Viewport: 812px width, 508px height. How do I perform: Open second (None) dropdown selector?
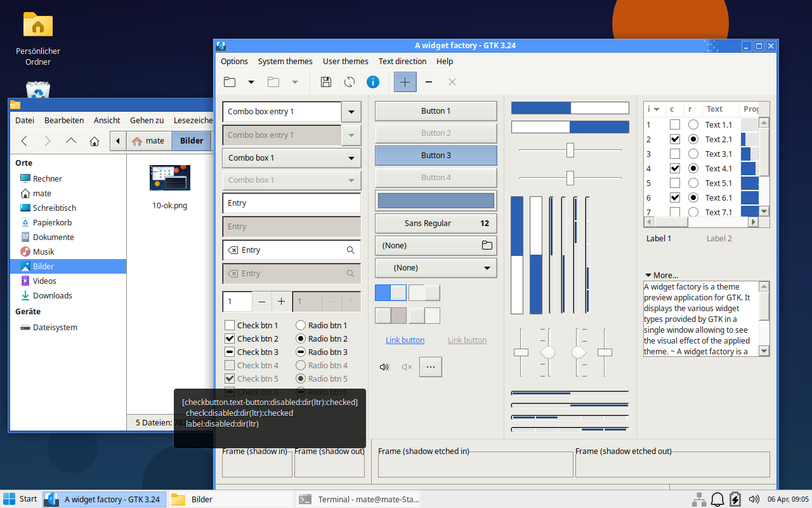pyautogui.click(x=436, y=268)
